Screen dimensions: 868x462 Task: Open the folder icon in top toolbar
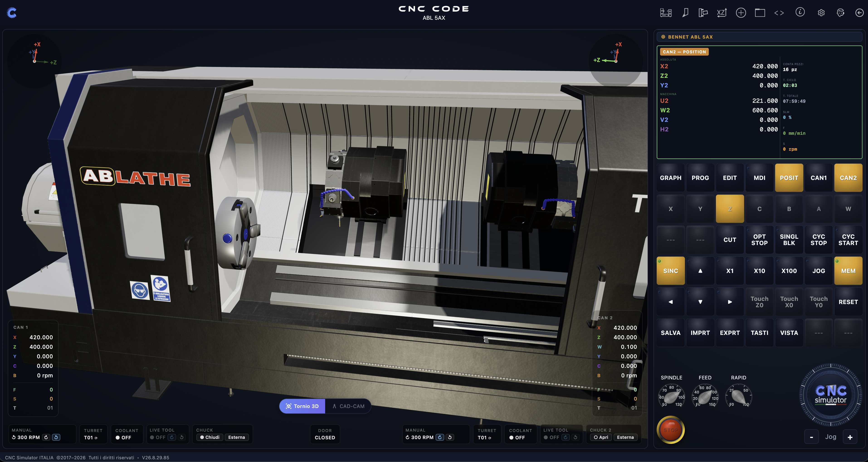(x=760, y=13)
